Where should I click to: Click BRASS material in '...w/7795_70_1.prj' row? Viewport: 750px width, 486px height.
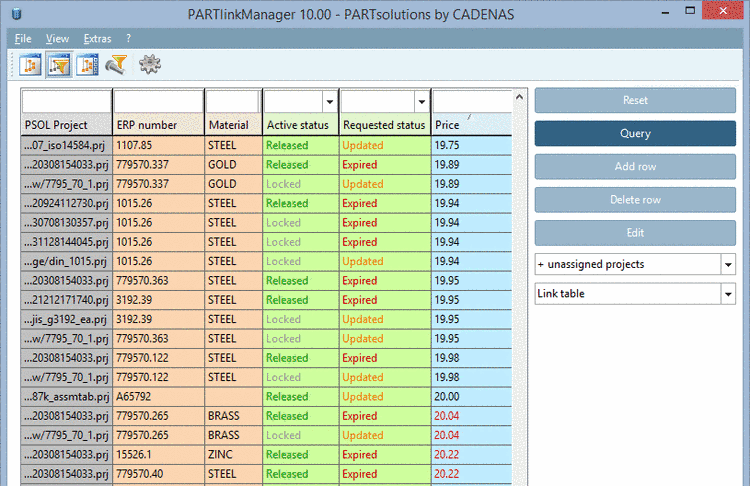tap(233, 435)
